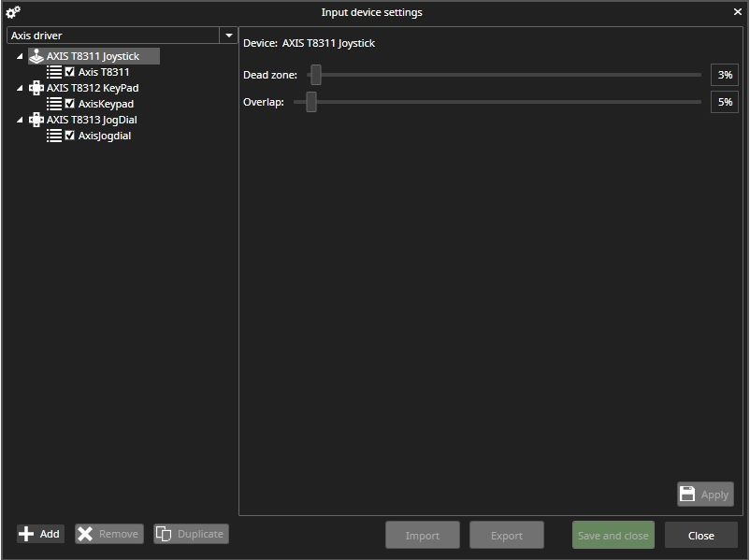
Task: Click the list icon next to Axis T8311
Action: [x=54, y=72]
